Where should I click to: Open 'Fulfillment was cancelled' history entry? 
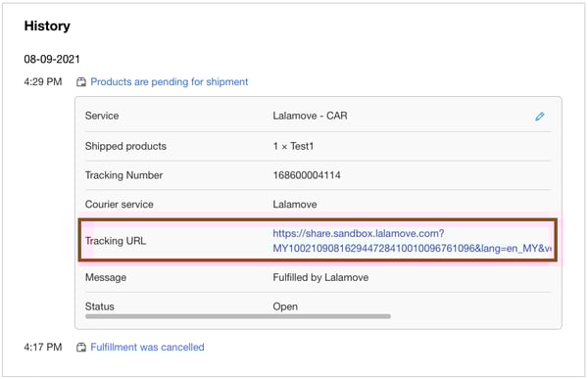click(147, 347)
